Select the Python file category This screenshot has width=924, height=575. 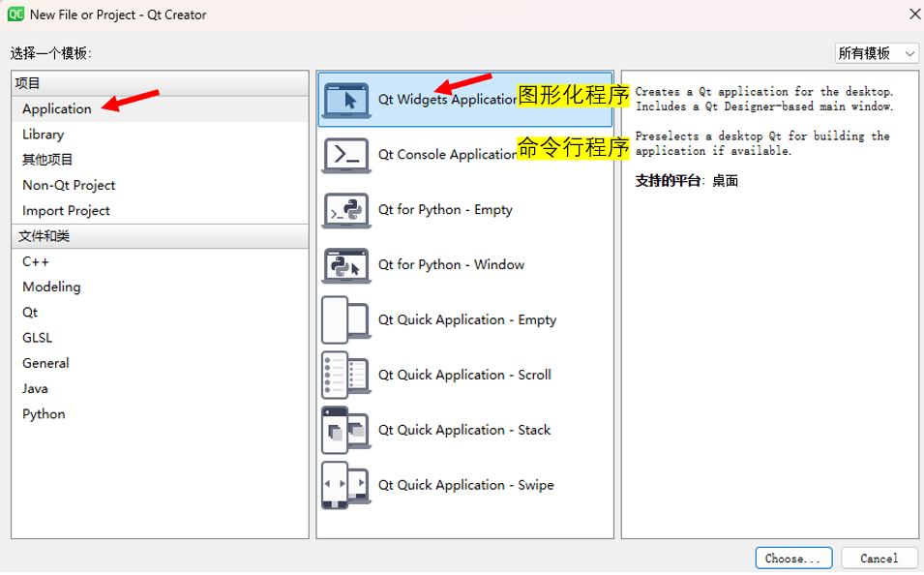click(x=160, y=414)
